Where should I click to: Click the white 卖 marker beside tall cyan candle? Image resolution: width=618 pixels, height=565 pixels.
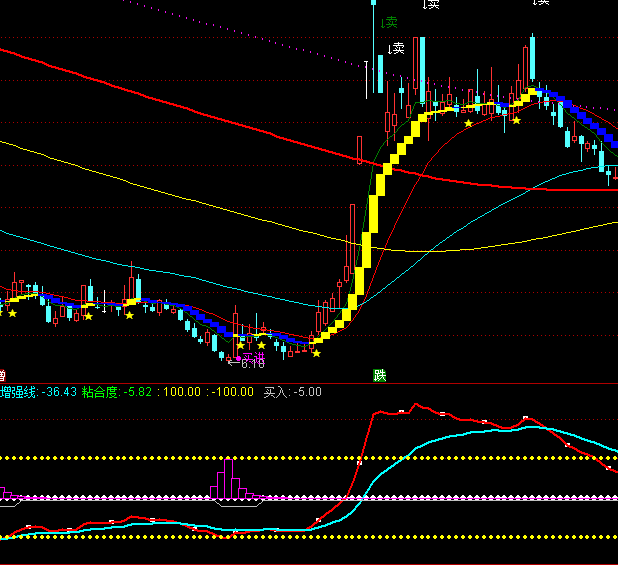tap(396, 48)
